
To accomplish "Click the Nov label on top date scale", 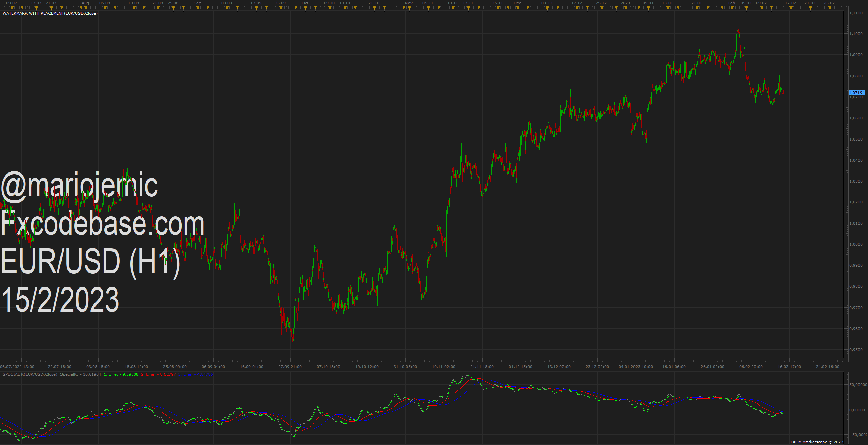I will pyautogui.click(x=409, y=3).
